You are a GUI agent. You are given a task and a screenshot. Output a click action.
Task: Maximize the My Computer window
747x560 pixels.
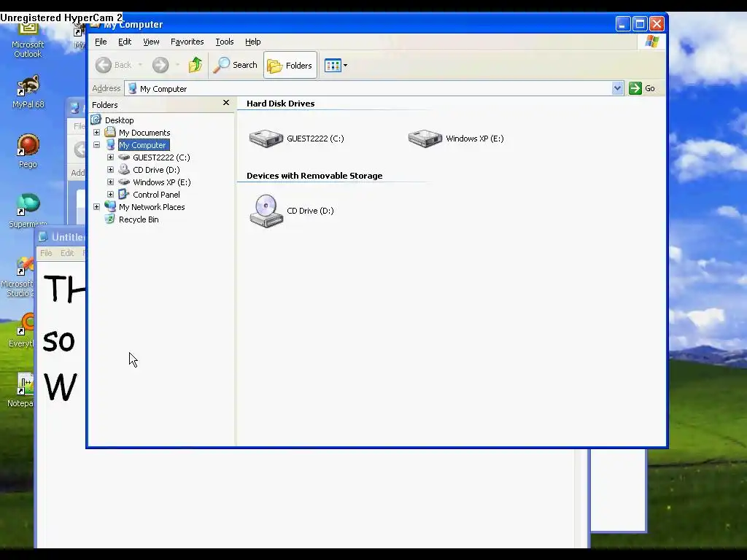click(640, 24)
